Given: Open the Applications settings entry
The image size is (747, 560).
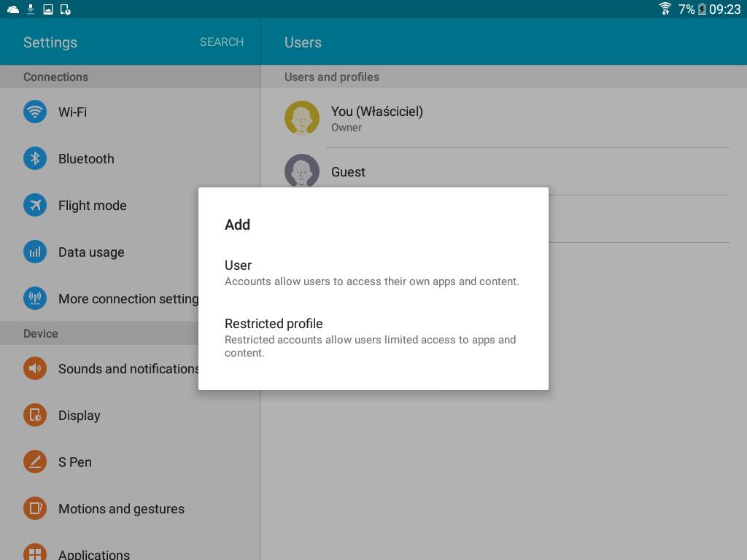Looking at the screenshot, I should (93, 553).
